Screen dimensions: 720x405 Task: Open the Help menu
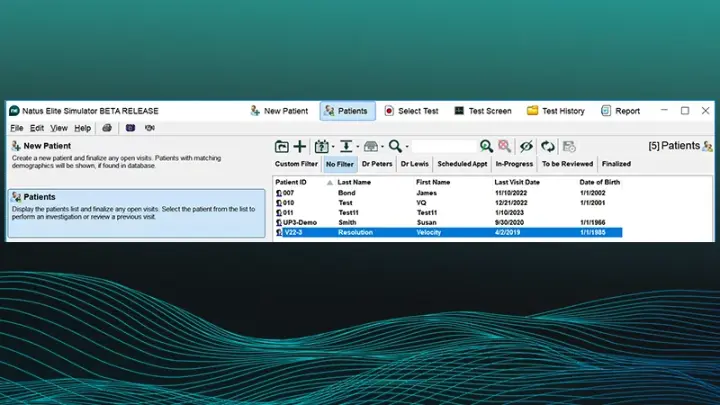coord(83,128)
